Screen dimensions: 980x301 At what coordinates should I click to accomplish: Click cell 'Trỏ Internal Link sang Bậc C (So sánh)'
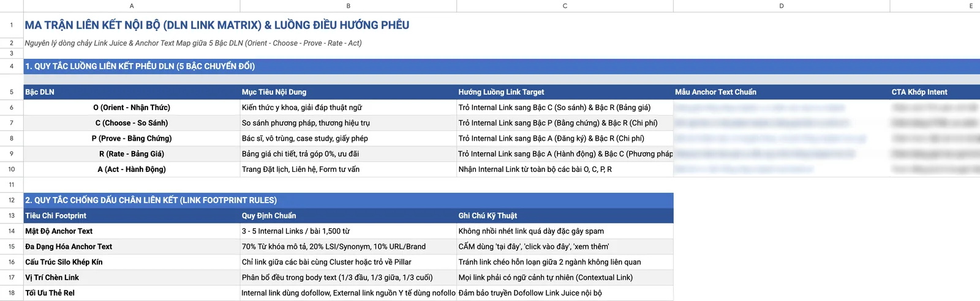[565, 108]
